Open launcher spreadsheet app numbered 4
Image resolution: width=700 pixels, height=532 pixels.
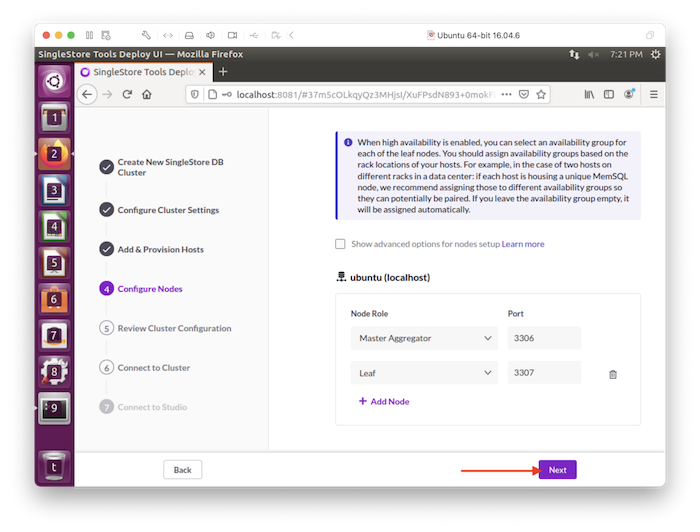click(x=54, y=227)
